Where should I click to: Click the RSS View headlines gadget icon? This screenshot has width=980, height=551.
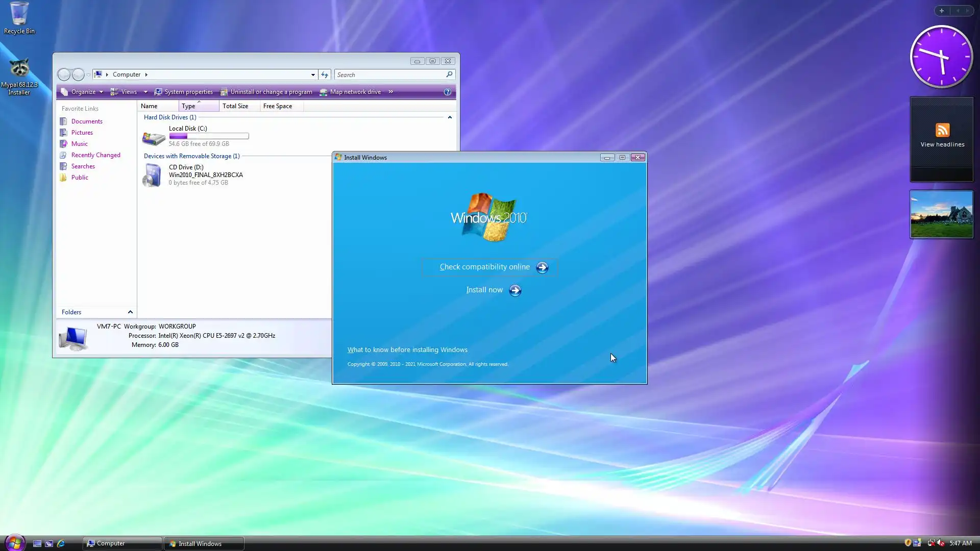click(x=942, y=130)
